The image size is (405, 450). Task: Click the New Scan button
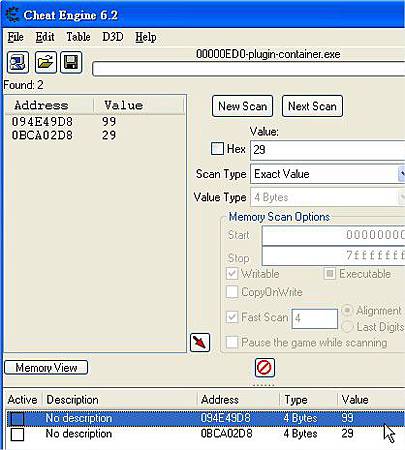pos(243,106)
